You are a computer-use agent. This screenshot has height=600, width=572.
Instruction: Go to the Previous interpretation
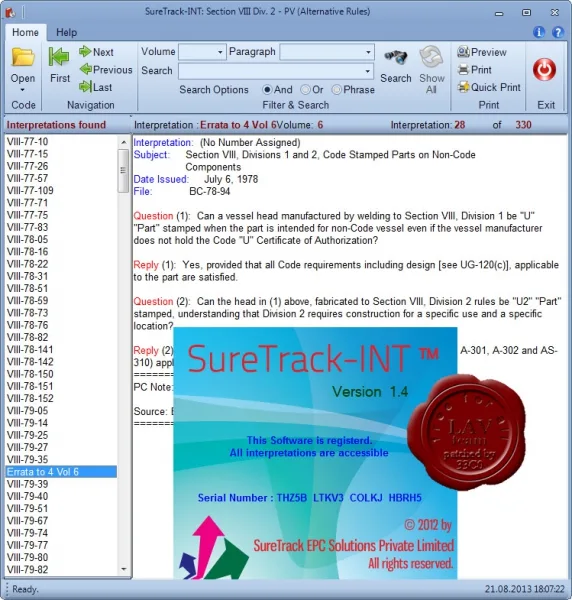click(106, 70)
